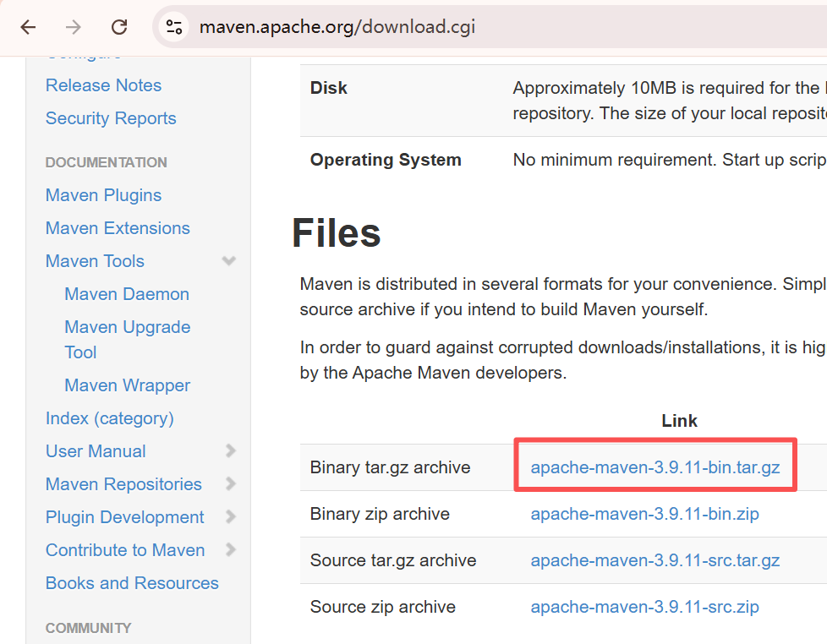Expand the Maven Repositories submenu arrow

(x=230, y=484)
